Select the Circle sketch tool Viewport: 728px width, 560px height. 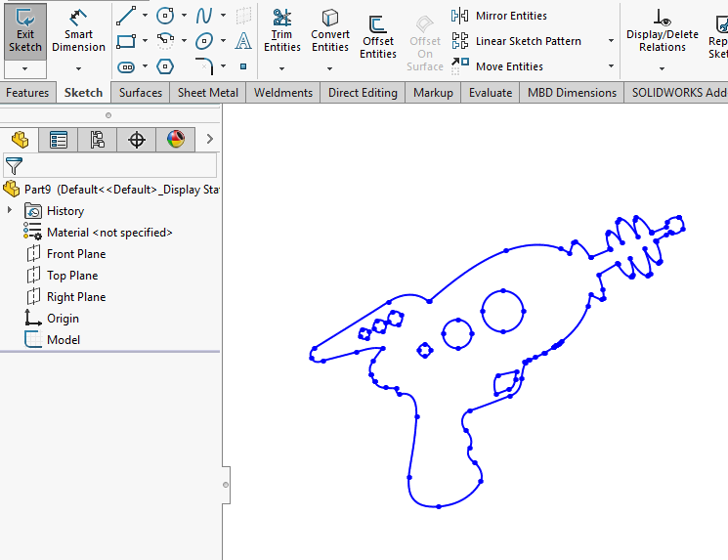tap(165, 16)
